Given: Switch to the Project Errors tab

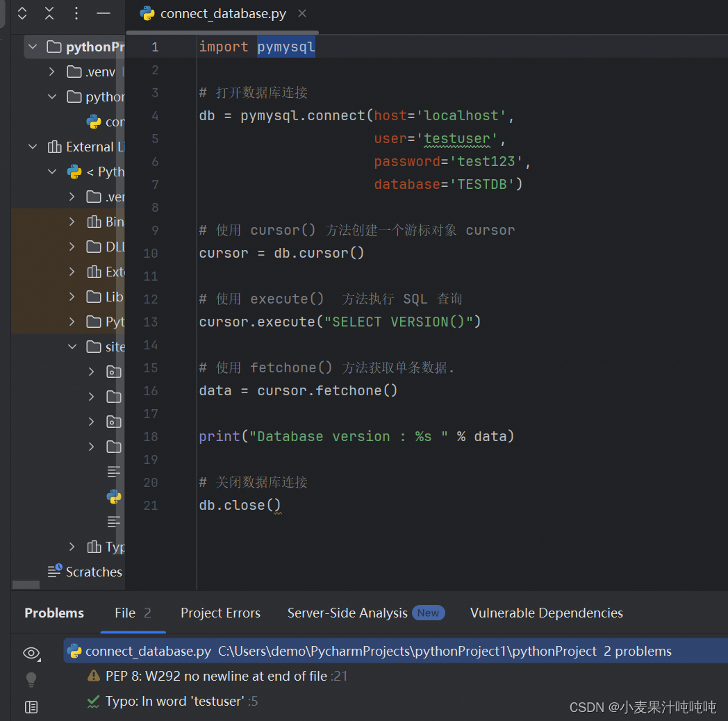Looking at the screenshot, I should 220,613.
